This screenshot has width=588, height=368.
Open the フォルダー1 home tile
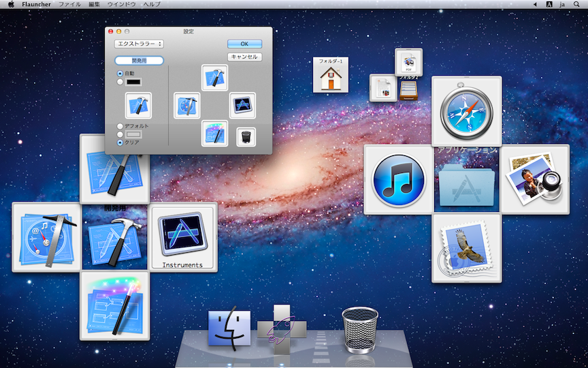coord(331,75)
